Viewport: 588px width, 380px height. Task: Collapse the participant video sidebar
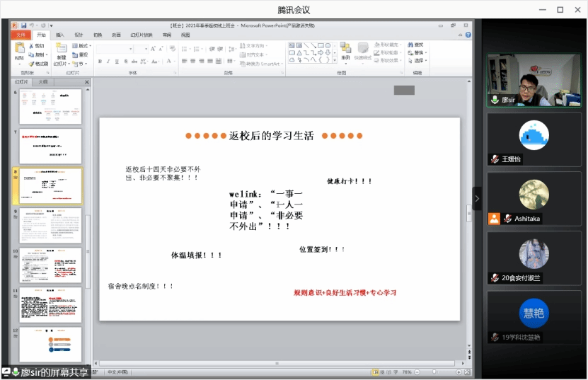click(477, 198)
